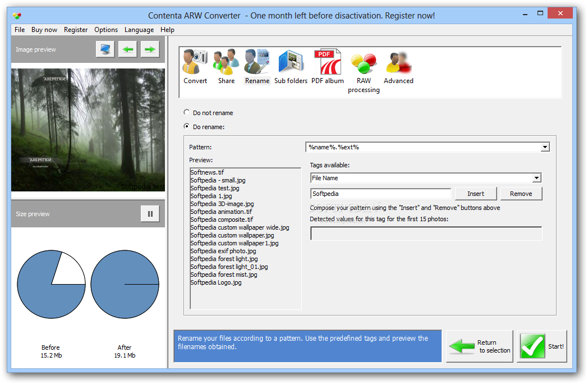Click the Insert button
The height and width of the screenshot is (384, 588).
point(475,194)
